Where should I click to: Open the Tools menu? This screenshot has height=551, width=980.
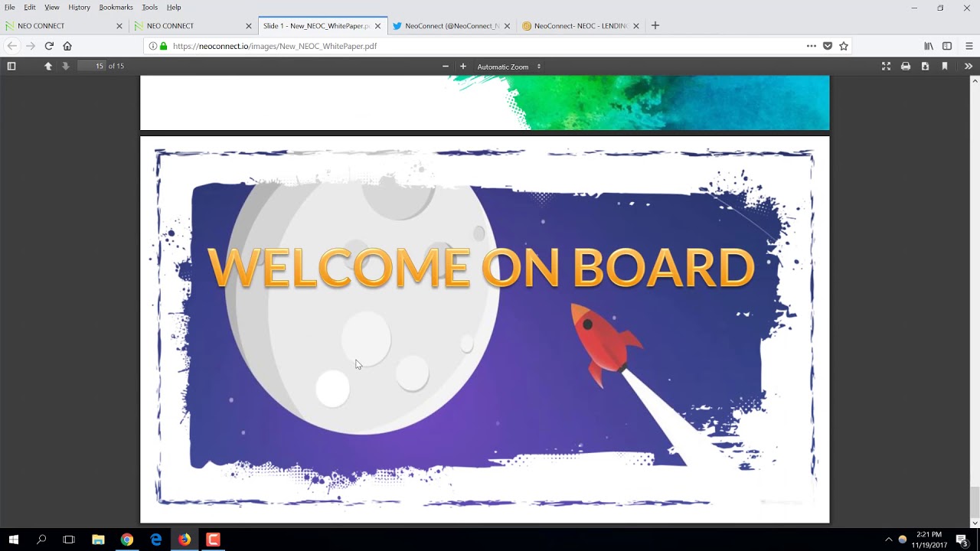tap(149, 7)
